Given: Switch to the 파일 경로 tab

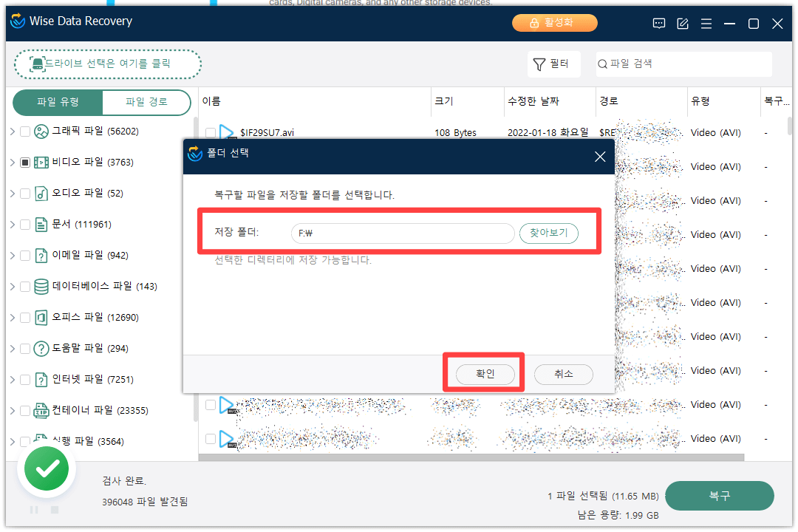Looking at the screenshot, I should pos(145,103).
